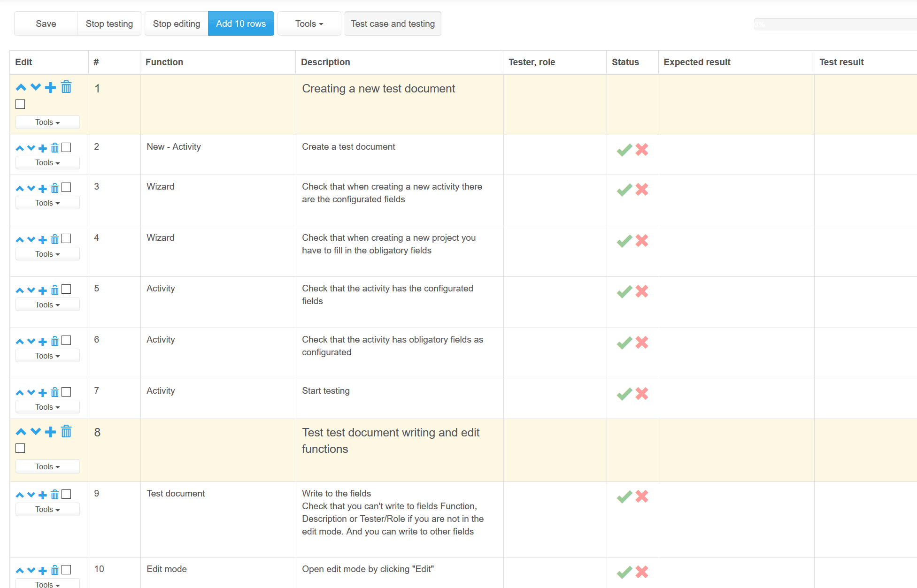The height and width of the screenshot is (588, 917).
Task: Mark row 5 as failed
Action: tap(642, 291)
